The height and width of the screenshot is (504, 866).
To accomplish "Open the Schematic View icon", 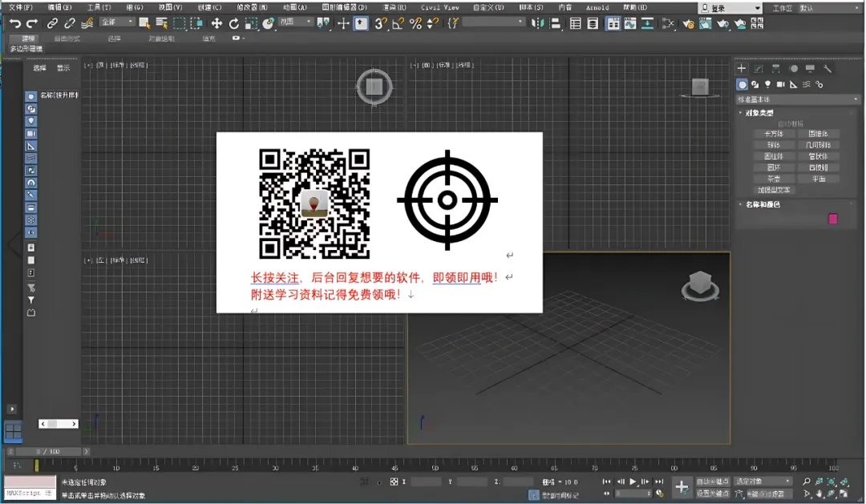I will pyautogui.click(x=647, y=23).
